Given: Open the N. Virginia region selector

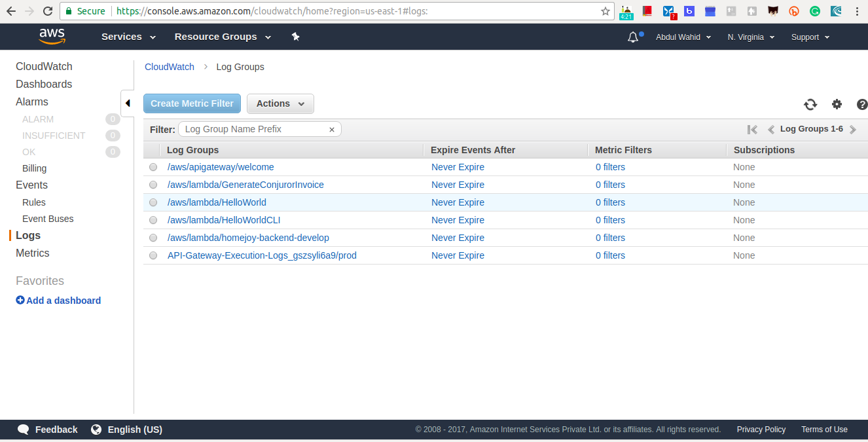Looking at the screenshot, I should [751, 37].
